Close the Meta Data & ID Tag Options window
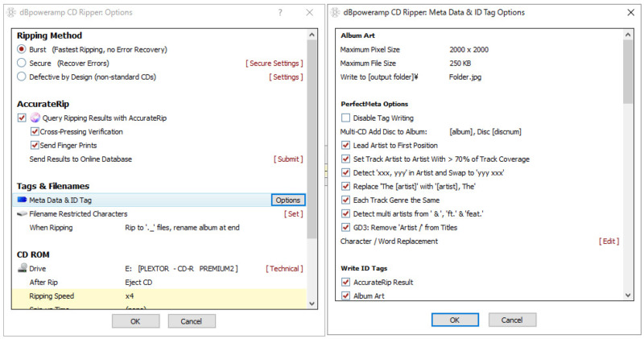644x339 pixels. click(x=630, y=13)
